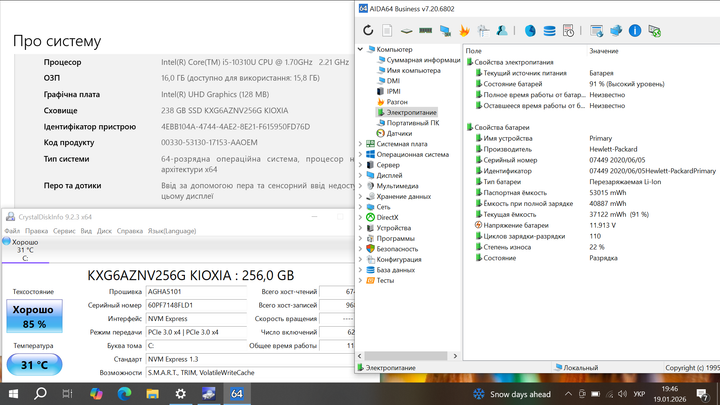Launch Copilot from the taskbar
Viewport: 720px width, 405px height.
pyautogui.click(x=96, y=394)
